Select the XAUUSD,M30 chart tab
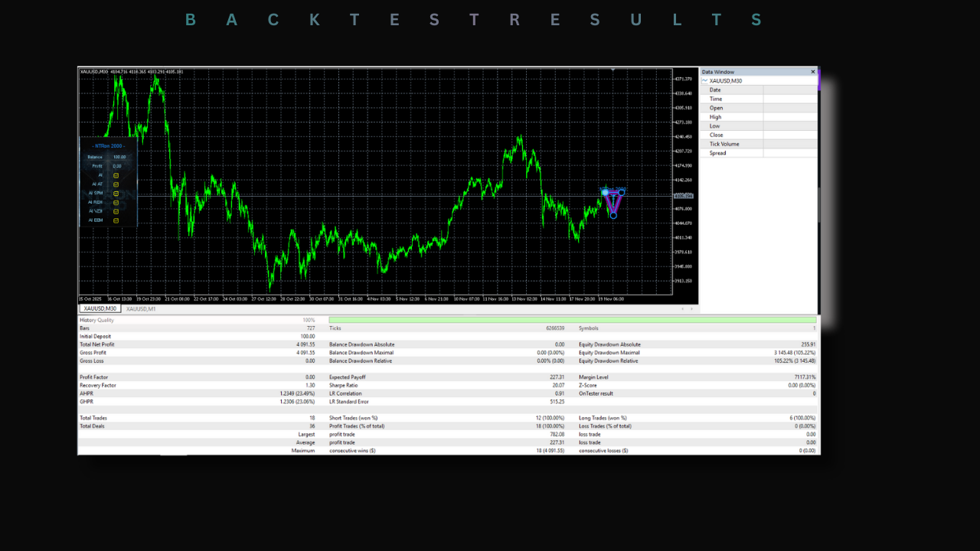Screen dimensions: 980x551 [x=100, y=309]
